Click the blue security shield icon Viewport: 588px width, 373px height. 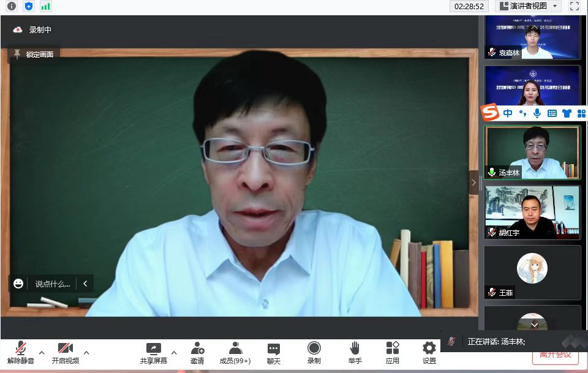(x=29, y=6)
